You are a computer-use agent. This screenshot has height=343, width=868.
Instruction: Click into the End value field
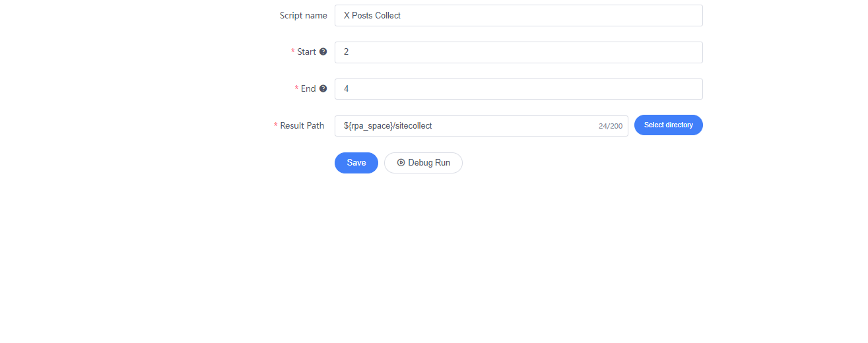pyautogui.click(x=518, y=89)
